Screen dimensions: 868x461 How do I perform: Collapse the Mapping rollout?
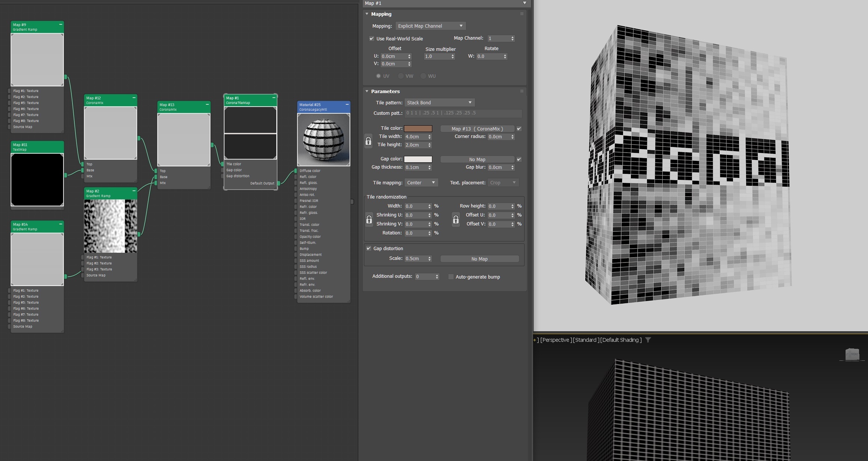coord(367,14)
